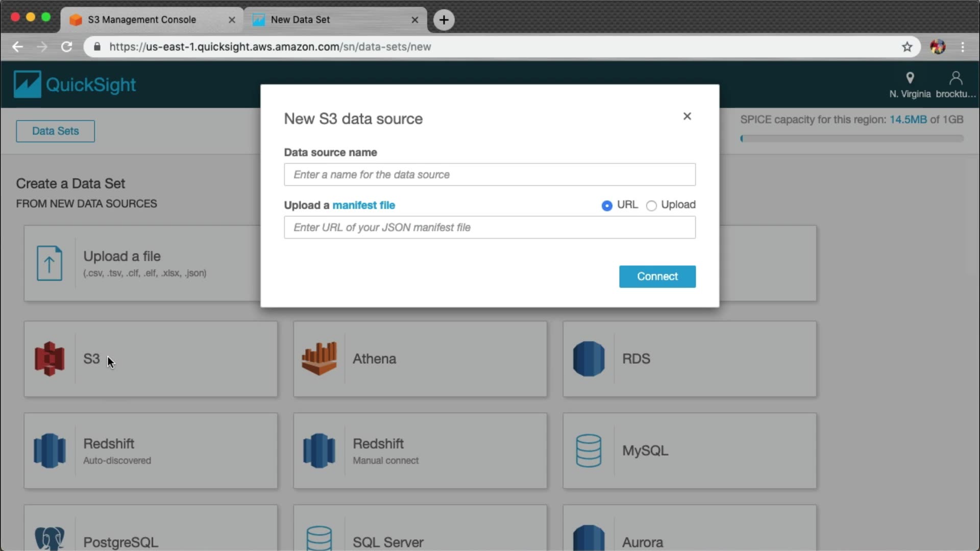Select the URL radio button
This screenshot has height=551, width=980.
607,206
